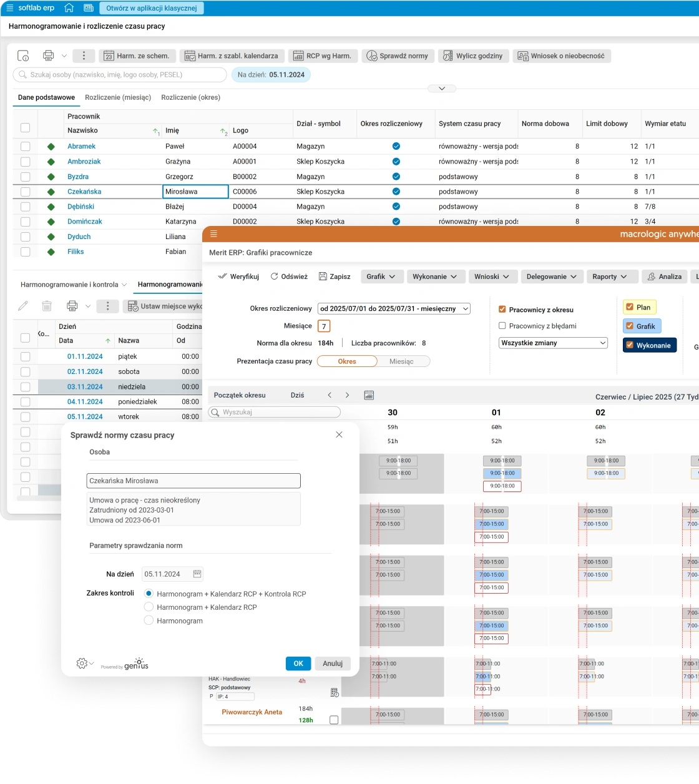This screenshot has width=699, height=784.
Task: Toggle the Pracownicy z błędami checkbox
Action: (502, 326)
